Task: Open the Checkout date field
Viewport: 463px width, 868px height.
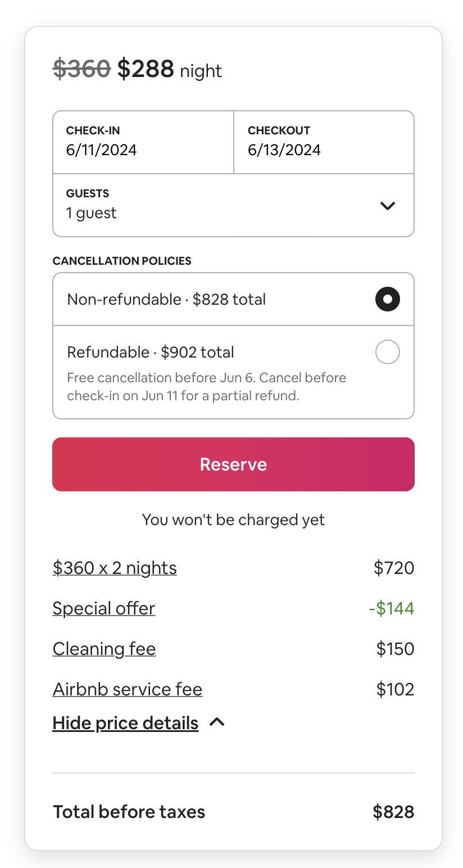Action: click(x=324, y=142)
